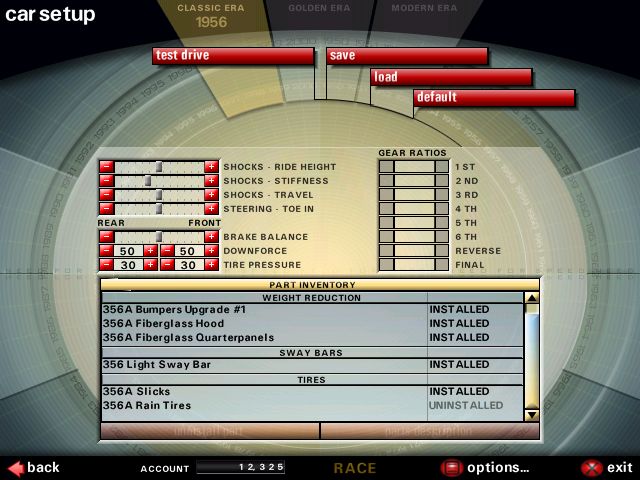Click the Sway Bars category header
Screen dimensions: 640x480
[x=312, y=353]
